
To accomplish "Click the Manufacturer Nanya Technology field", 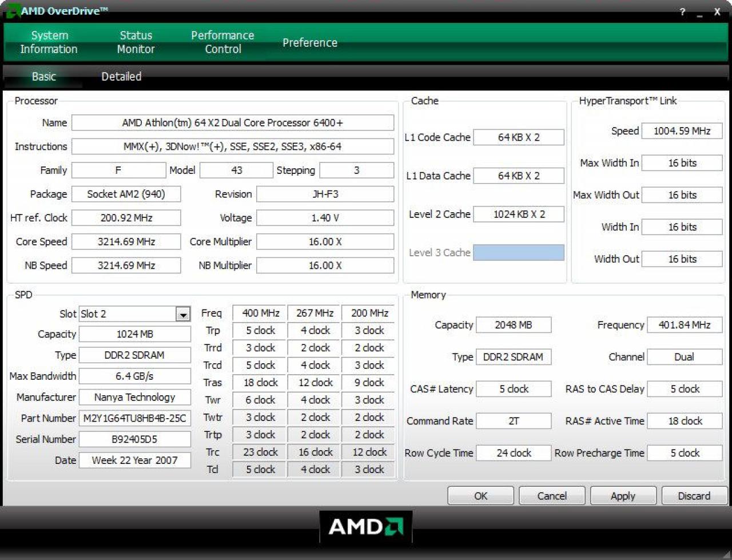I will [x=134, y=397].
